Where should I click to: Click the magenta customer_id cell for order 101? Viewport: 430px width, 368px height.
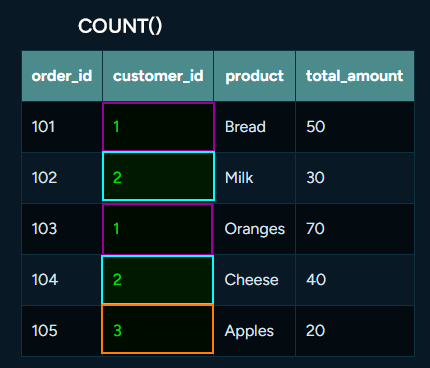[158, 127]
